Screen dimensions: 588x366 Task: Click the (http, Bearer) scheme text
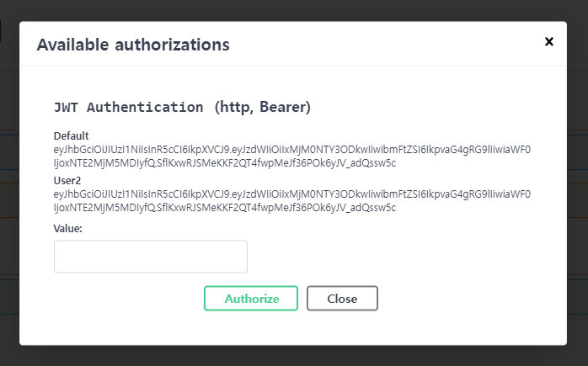click(x=263, y=108)
